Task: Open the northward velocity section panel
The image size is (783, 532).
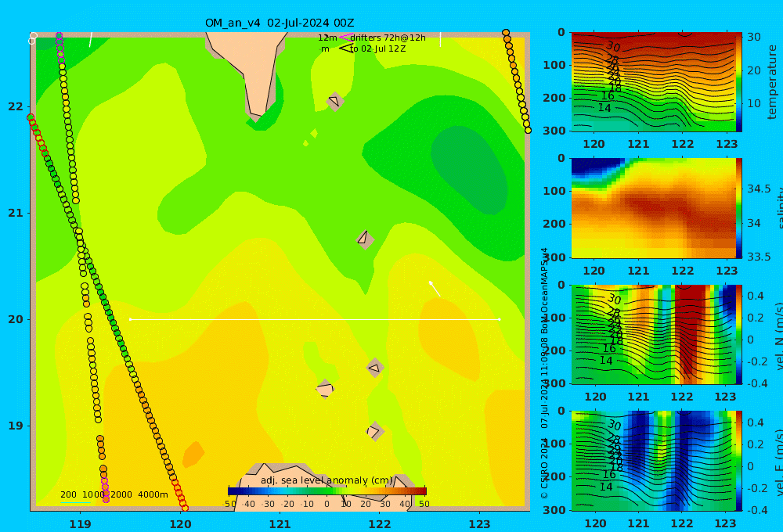Action: click(x=654, y=334)
